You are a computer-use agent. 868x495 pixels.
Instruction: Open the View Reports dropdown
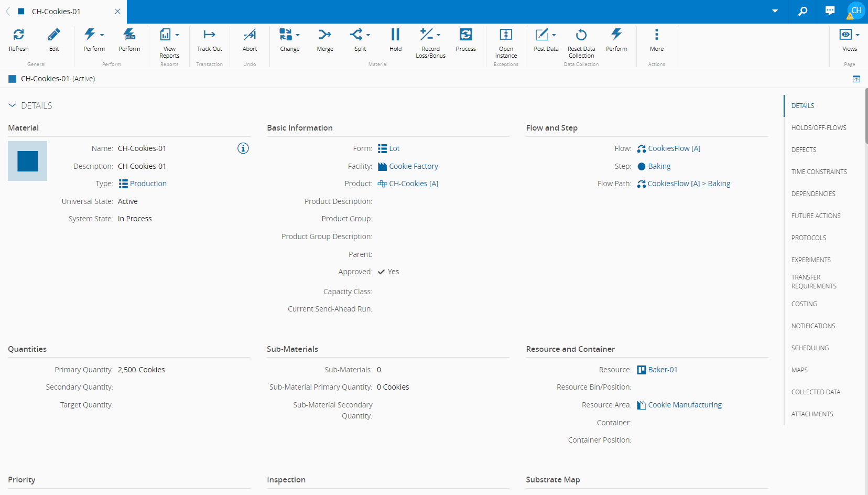177,35
